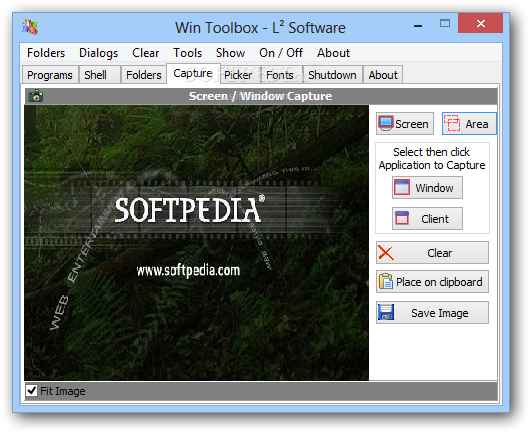Viewport: 530px width, 433px height.
Task: Close the Win Toolbox window
Action: [480, 23]
